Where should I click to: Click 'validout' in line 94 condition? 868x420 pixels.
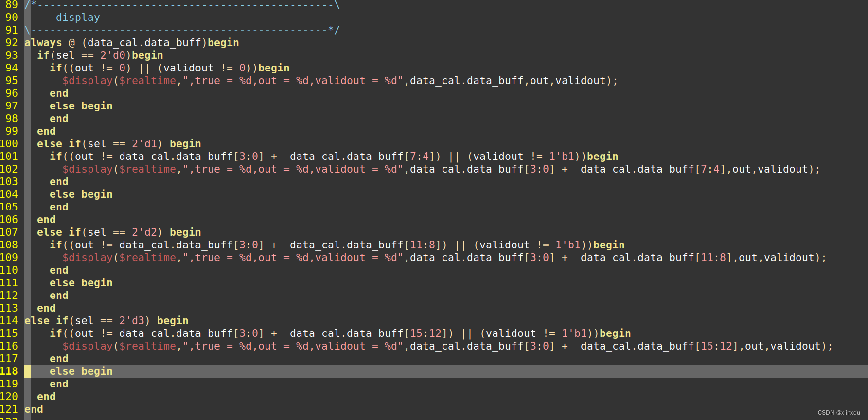pos(189,68)
